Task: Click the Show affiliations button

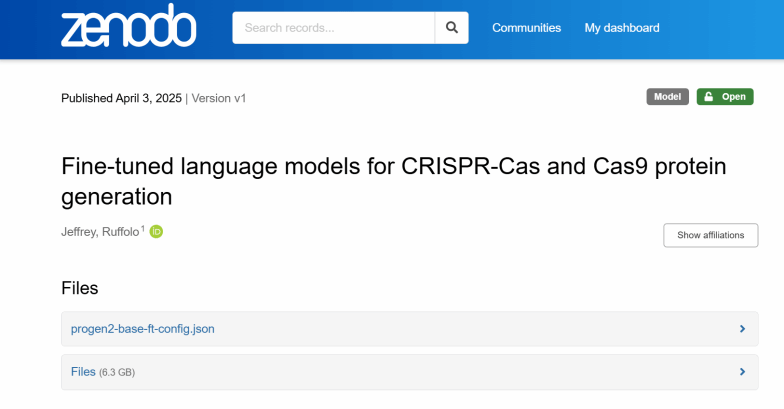Action: [x=710, y=235]
